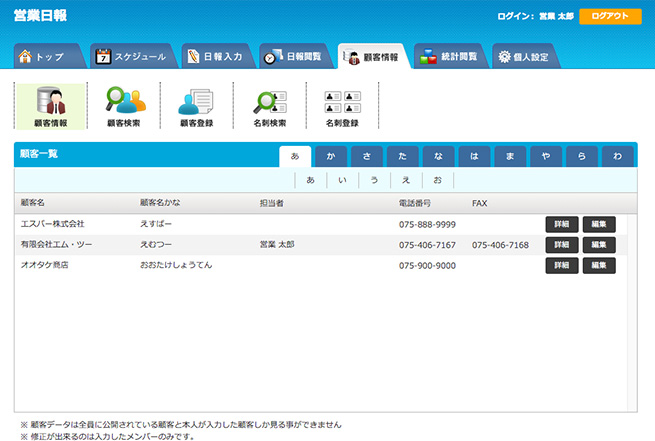The height and width of the screenshot is (441, 655).
Task: Filter by あ in the sub-kana row
Action: 310,180
